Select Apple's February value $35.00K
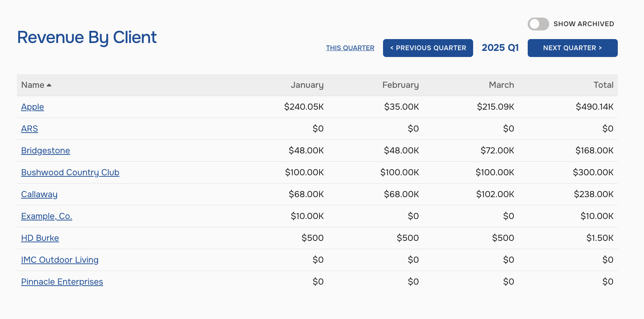The height and width of the screenshot is (319, 644). (401, 107)
